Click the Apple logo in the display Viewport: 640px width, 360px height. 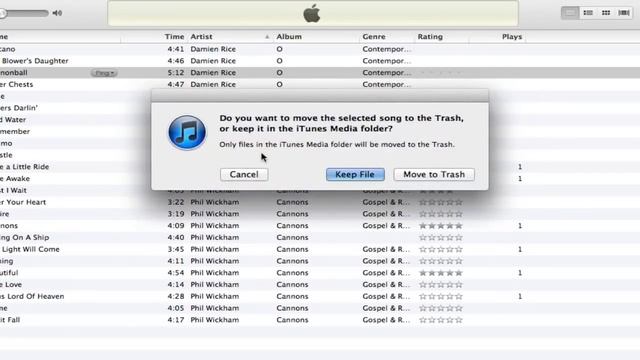tap(312, 14)
